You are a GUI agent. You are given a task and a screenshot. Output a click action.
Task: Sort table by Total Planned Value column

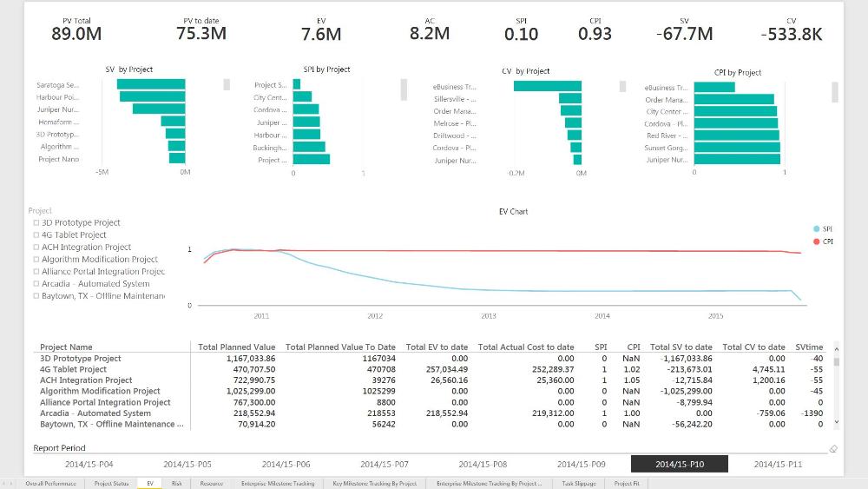click(237, 347)
